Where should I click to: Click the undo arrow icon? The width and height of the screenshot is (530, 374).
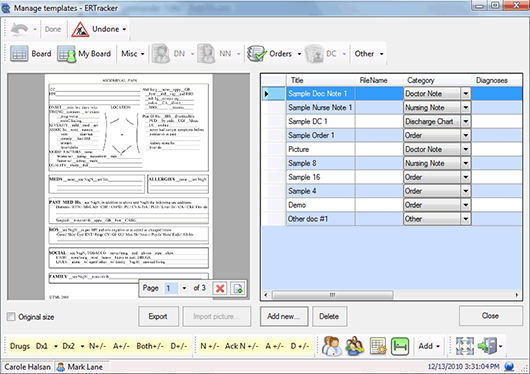pos(19,29)
